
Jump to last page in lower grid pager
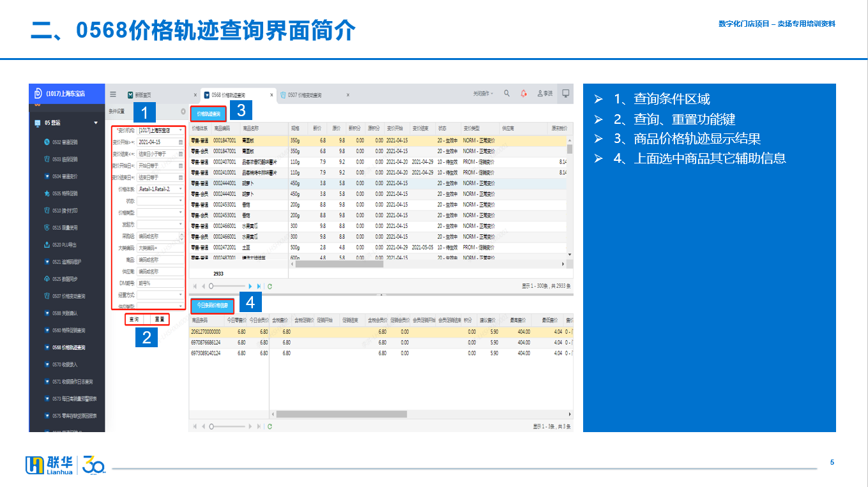259,426
